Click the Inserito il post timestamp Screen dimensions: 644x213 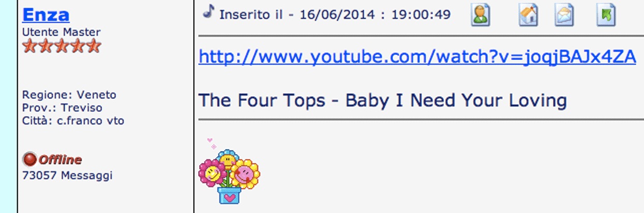335,15
